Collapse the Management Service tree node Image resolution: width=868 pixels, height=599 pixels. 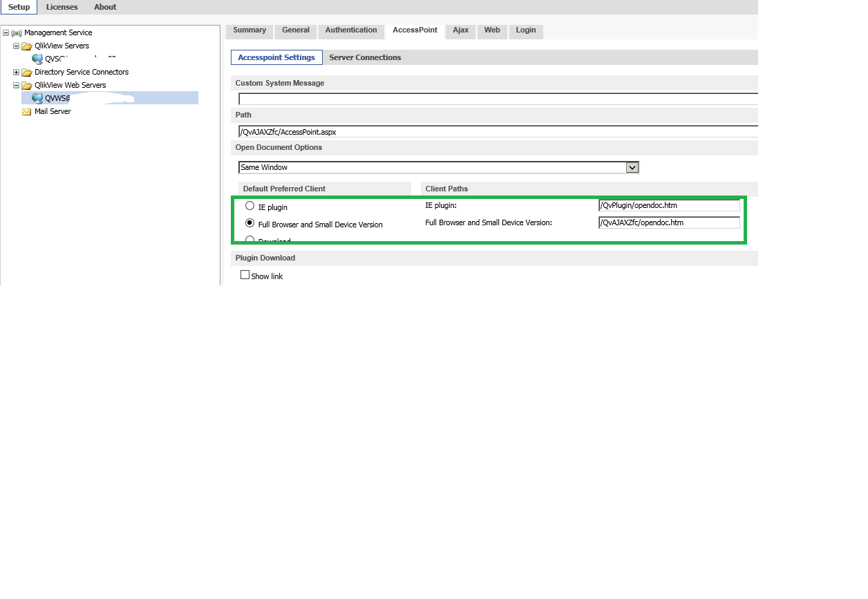[x=6, y=32]
